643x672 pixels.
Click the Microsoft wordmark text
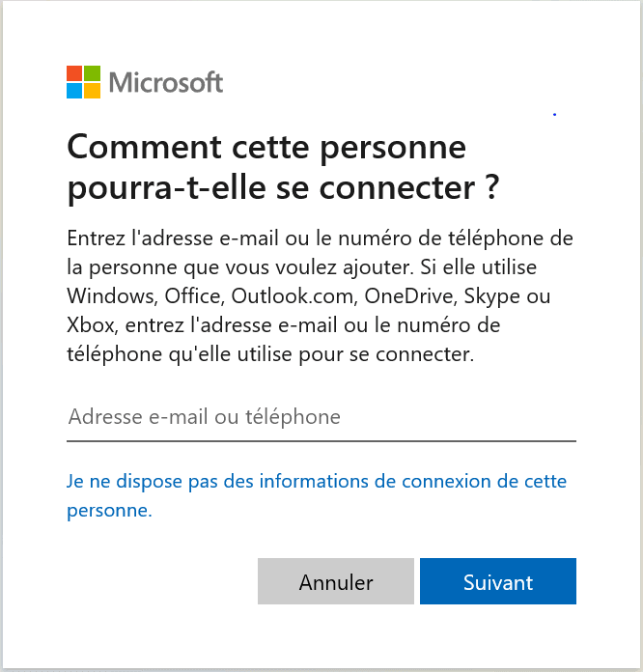(x=166, y=82)
